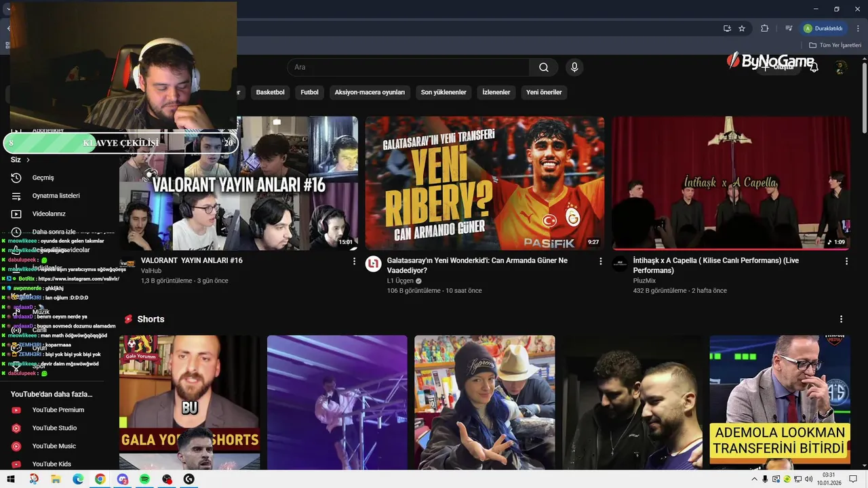Open File Explorer from the taskbar

tap(56, 479)
